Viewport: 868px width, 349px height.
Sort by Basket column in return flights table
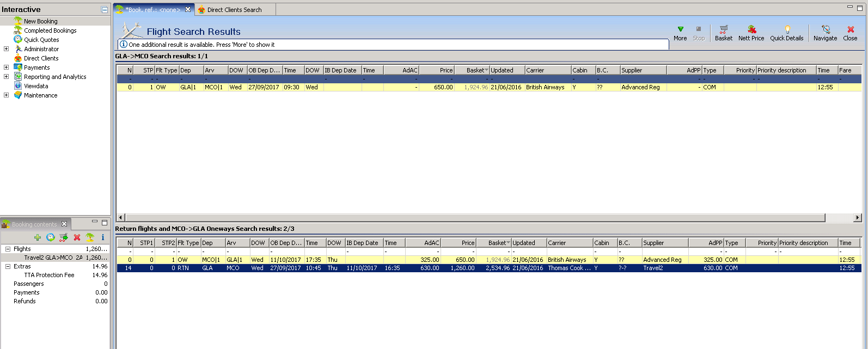click(494, 243)
